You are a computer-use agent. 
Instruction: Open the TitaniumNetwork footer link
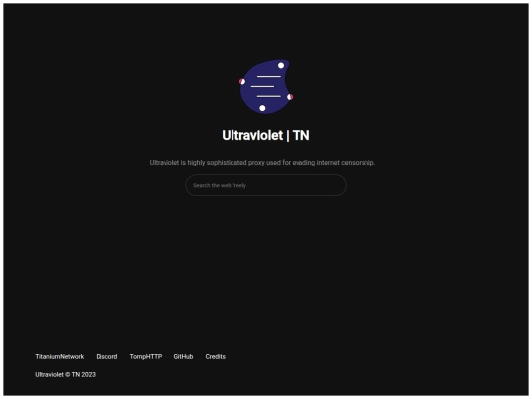click(x=60, y=357)
